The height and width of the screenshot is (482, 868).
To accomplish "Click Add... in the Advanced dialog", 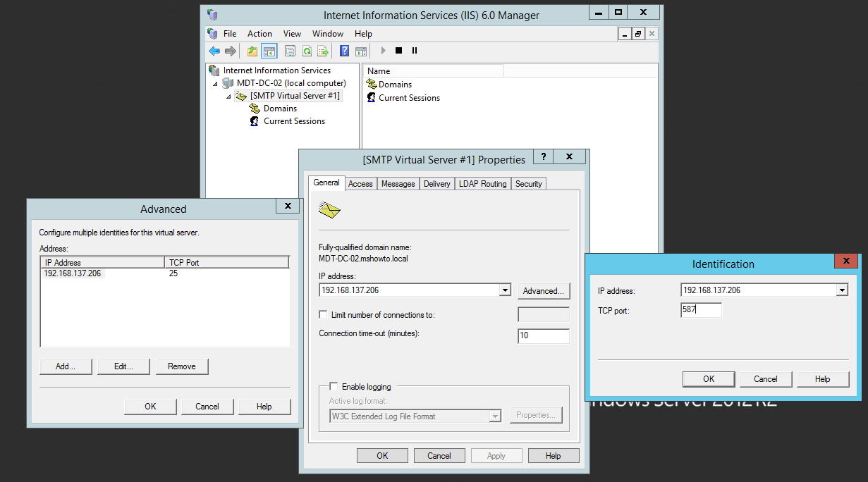I will click(x=65, y=366).
